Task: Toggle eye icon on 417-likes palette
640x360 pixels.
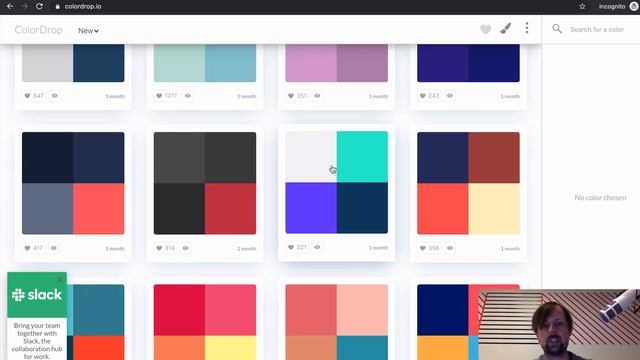Action: click(53, 248)
